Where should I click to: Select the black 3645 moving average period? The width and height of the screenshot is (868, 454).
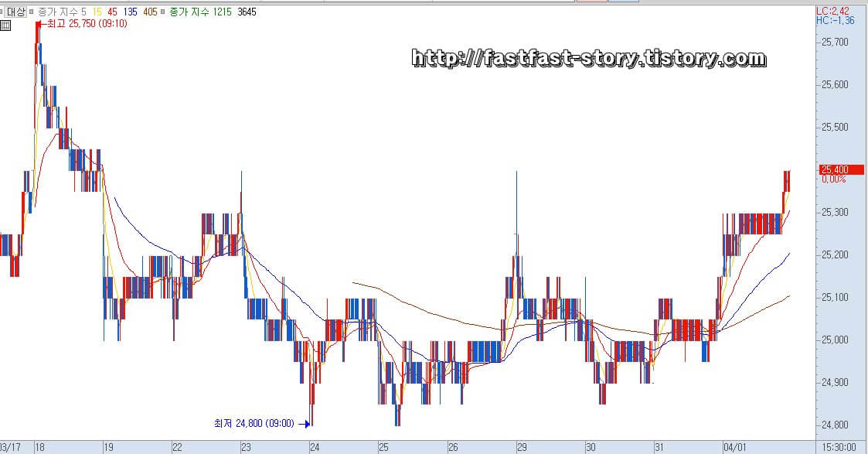[247, 12]
